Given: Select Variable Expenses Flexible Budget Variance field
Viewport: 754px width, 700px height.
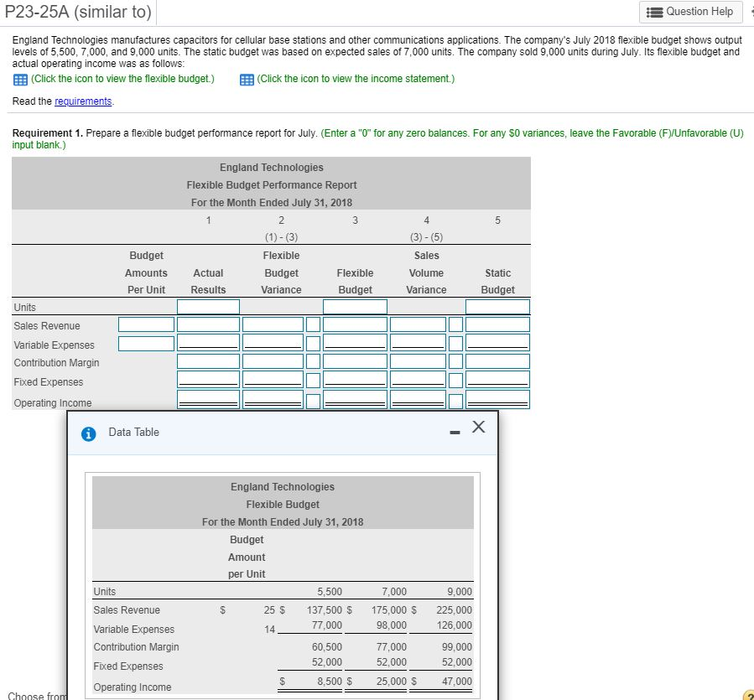Looking at the screenshot, I should pos(273,343).
